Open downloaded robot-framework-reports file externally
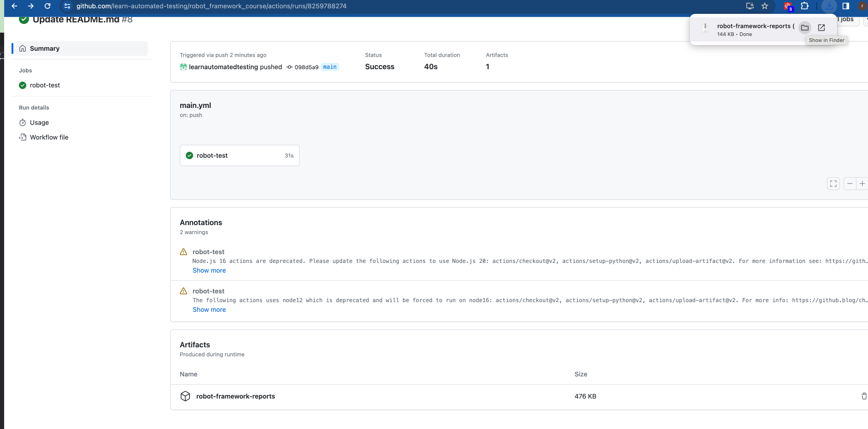 pos(821,28)
